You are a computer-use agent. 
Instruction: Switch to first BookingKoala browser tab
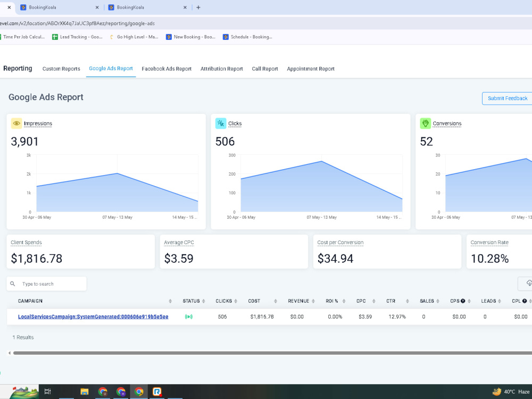(x=60, y=7)
